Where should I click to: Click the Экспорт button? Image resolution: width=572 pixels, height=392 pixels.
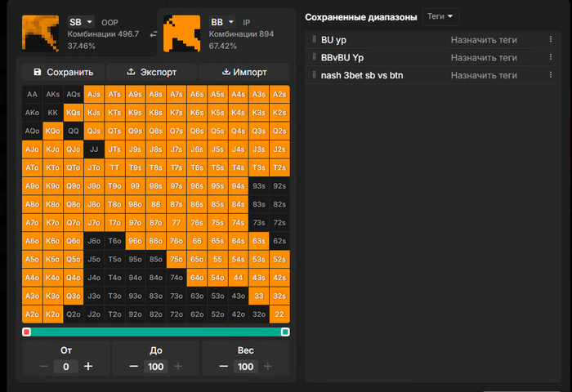[152, 72]
